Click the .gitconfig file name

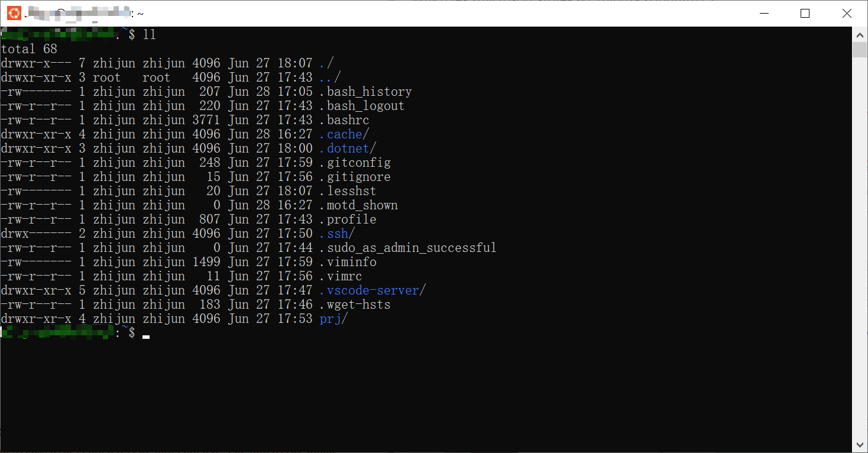coord(355,162)
